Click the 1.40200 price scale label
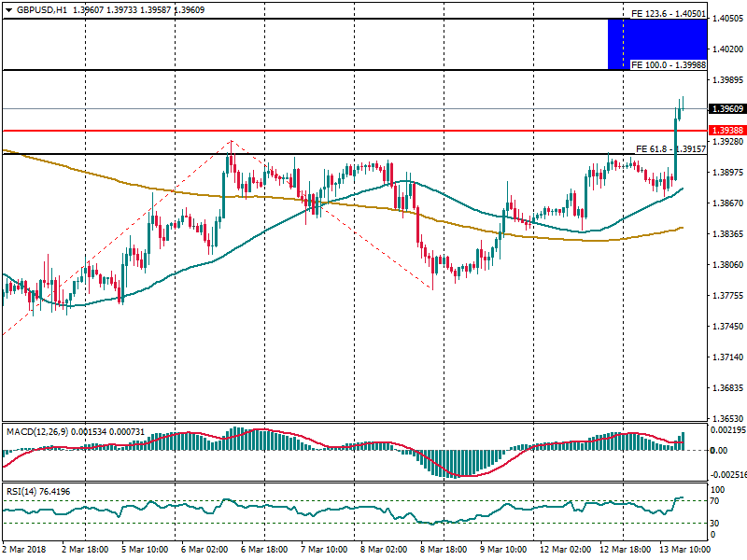 coord(726,49)
